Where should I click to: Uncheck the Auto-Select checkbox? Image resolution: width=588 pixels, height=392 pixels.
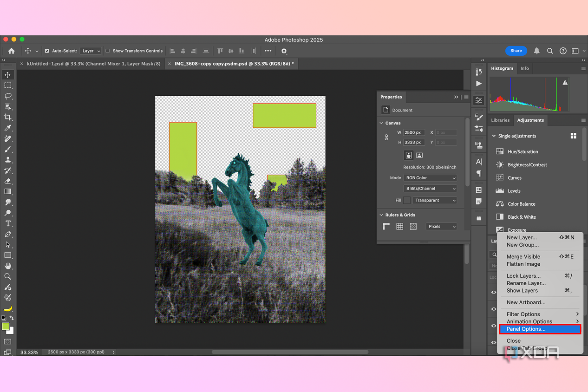click(47, 51)
